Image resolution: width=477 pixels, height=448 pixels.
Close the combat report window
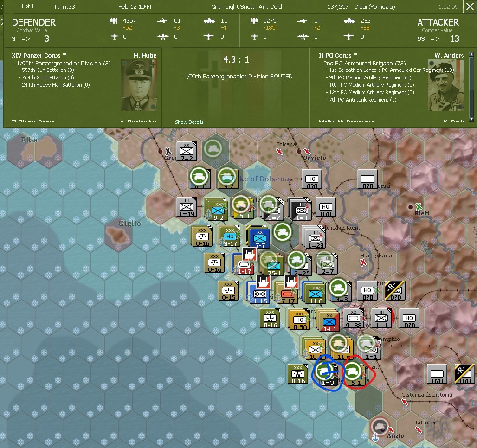[x=470, y=6]
